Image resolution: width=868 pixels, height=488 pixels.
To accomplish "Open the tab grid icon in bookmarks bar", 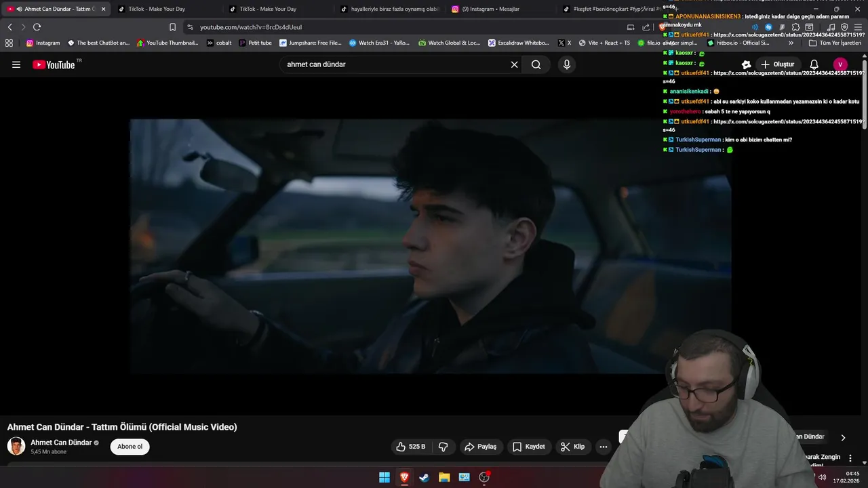I will [x=9, y=43].
